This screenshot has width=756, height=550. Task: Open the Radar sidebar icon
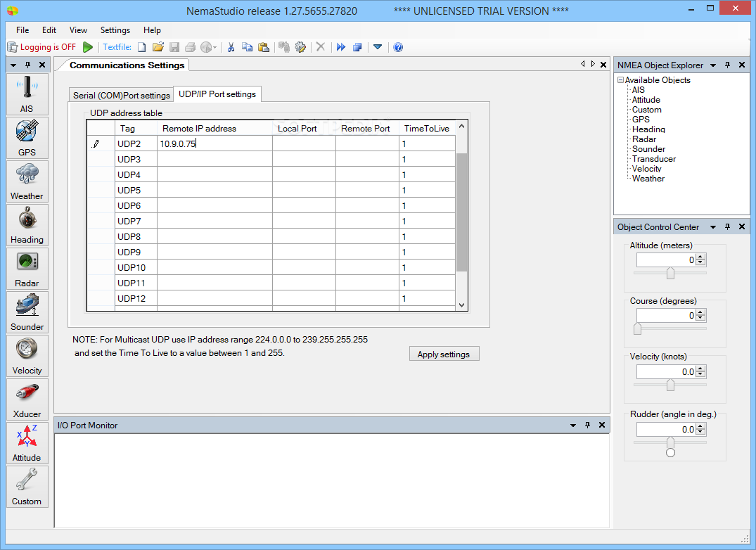coord(27,269)
